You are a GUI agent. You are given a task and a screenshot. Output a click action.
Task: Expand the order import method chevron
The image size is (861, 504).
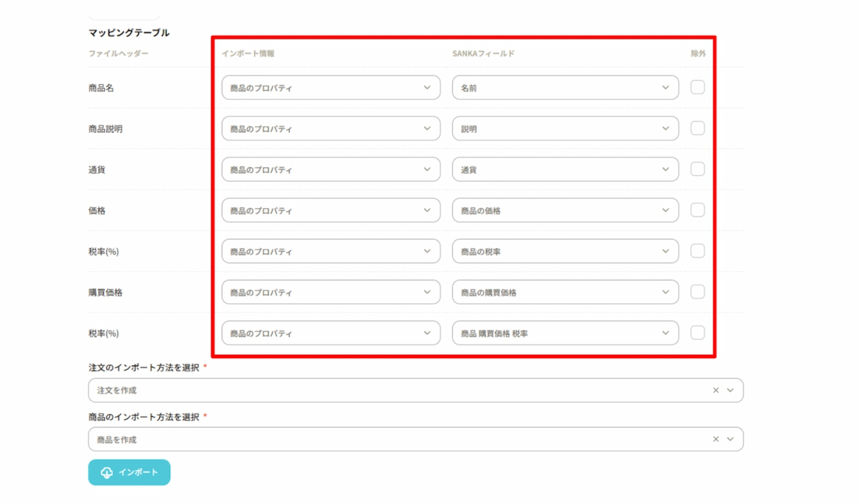(731, 390)
